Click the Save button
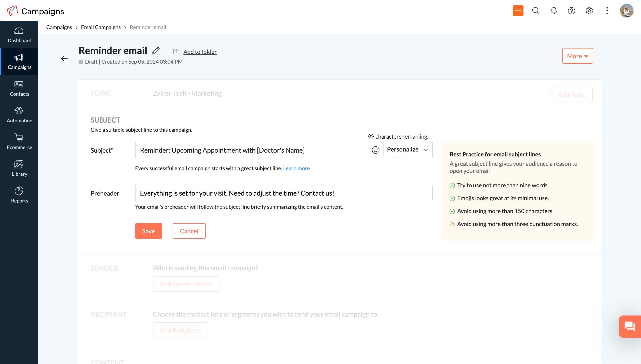The height and width of the screenshot is (364, 641). 148,231
